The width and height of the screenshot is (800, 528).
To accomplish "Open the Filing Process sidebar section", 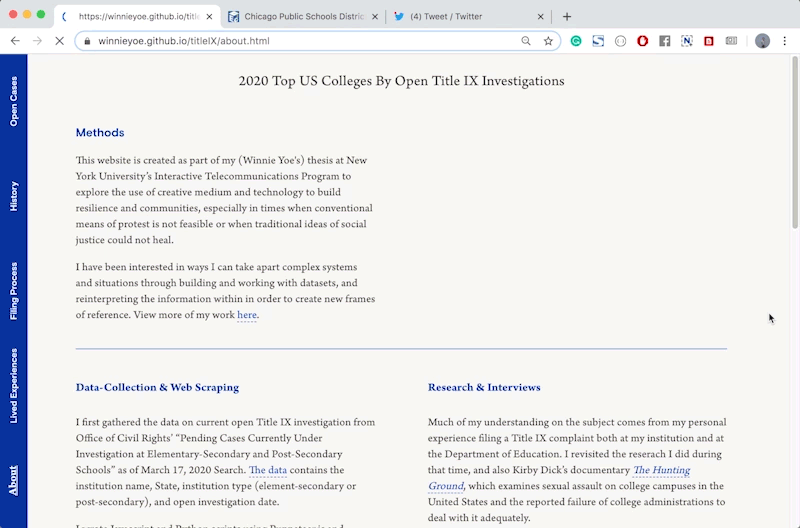I will (x=14, y=291).
